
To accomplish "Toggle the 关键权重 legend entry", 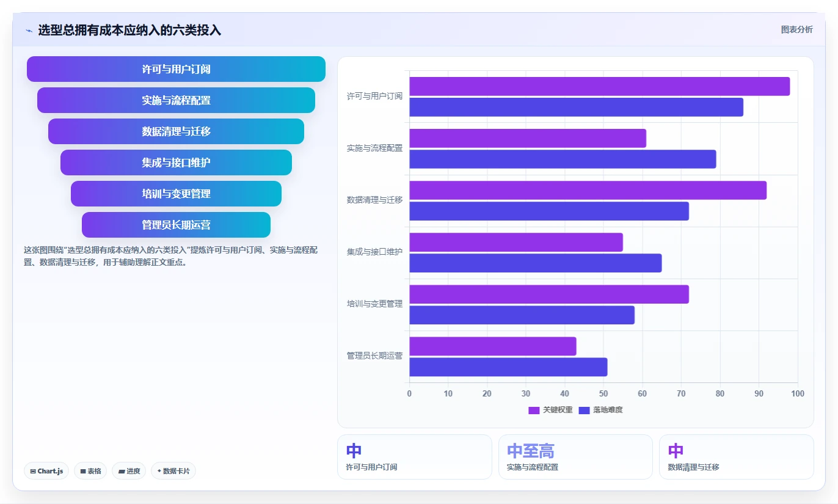I will [550, 410].
